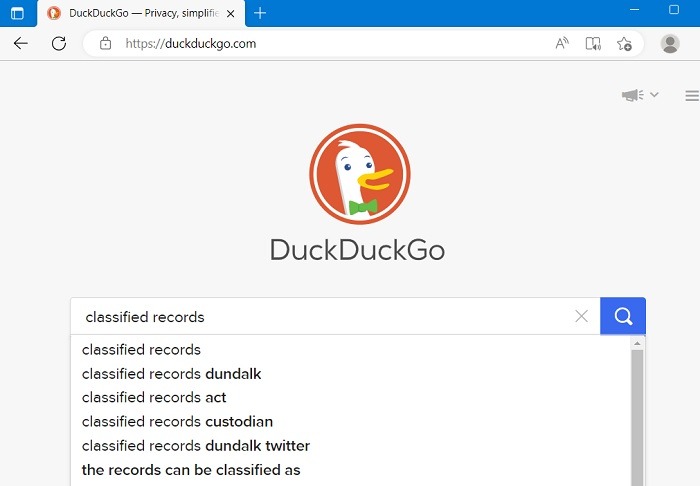Open the DuckDuckGo hamburger menu

(692, 96)
